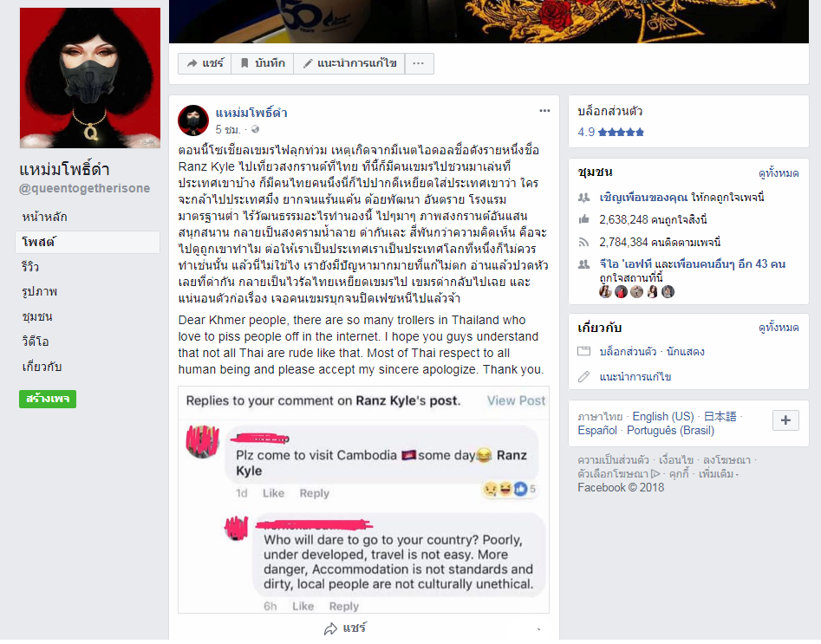Click the แชร์ share arrow button under cover
This screenshot has height=644, width=821.
[x=205, y=63]
